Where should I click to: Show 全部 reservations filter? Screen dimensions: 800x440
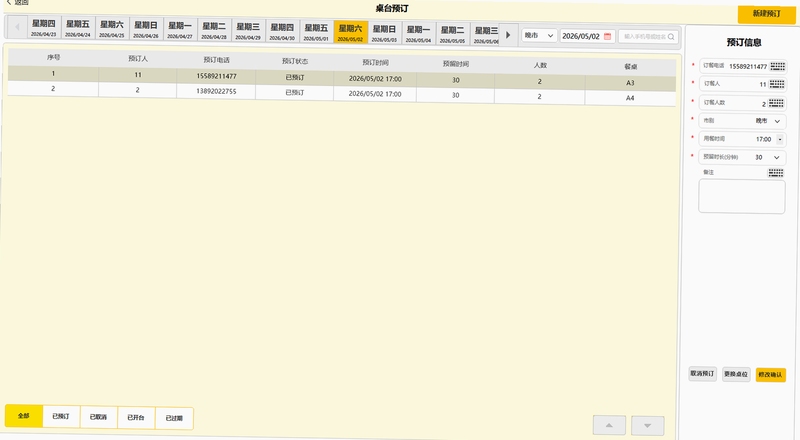23,415
